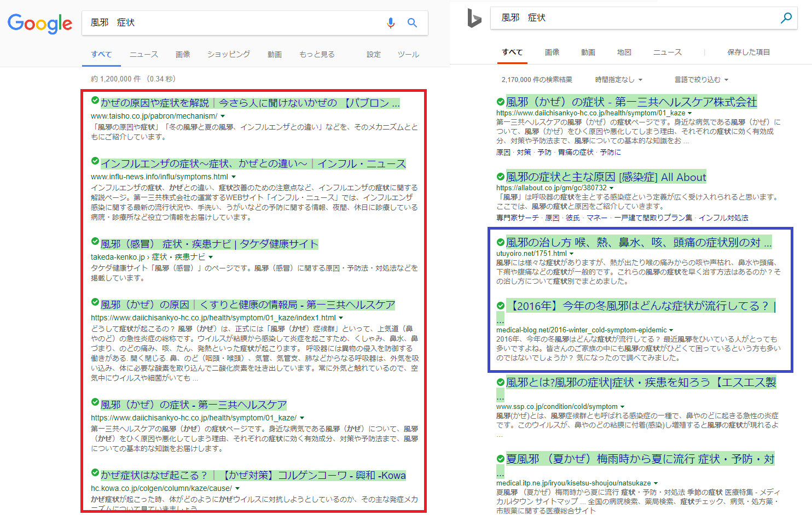Open dropdown arrow after taisho.co.jp URL
This screenshot has height=515, width=812.
pos(223,116)
